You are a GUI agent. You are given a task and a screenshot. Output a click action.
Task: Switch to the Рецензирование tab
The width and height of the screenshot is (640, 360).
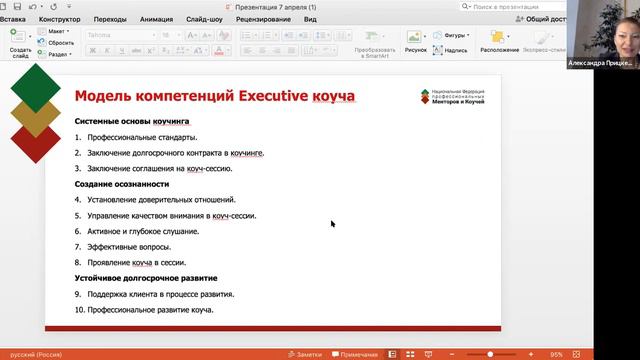tap(263, 19)
